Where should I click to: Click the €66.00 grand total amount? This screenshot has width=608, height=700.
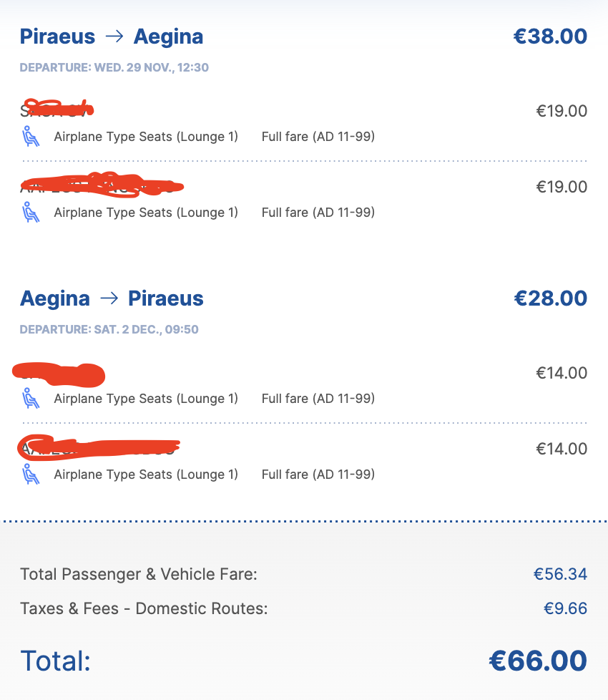point(538,661)
